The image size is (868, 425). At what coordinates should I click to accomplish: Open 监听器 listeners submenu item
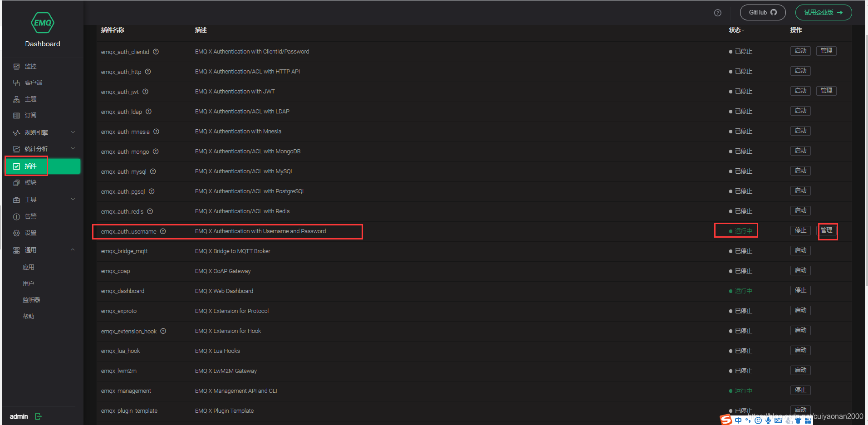(x=31, y=300)
